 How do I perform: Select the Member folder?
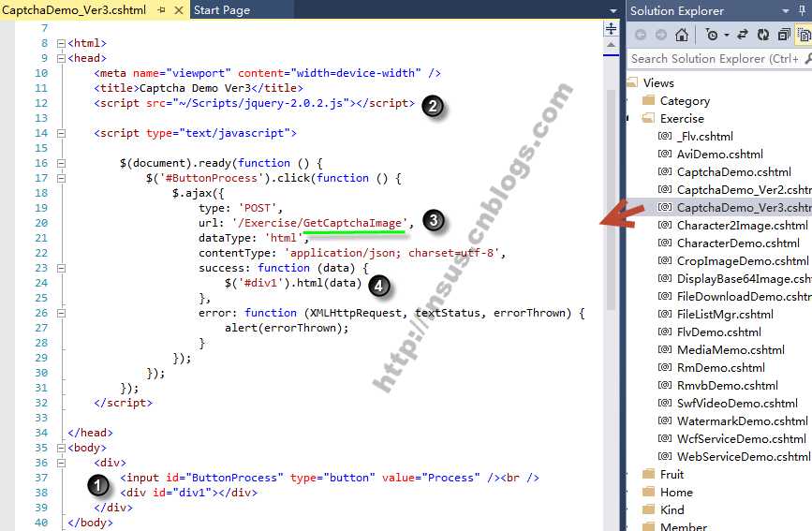coord(684,526)
